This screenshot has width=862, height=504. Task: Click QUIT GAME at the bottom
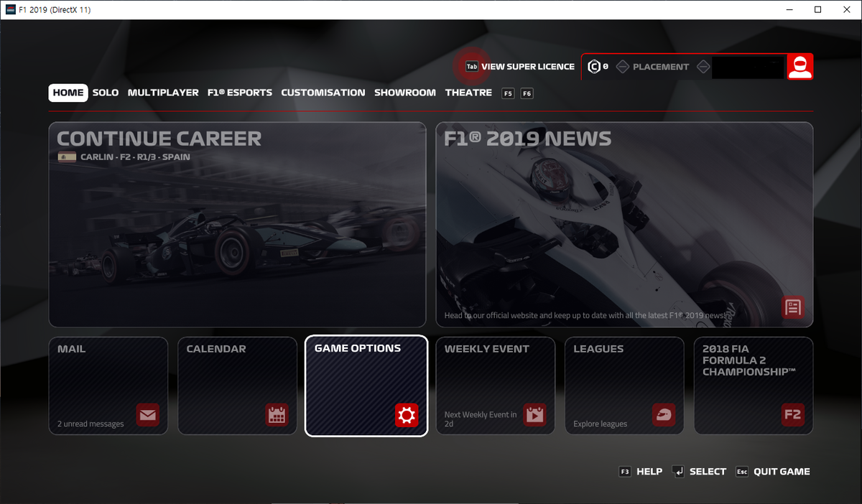tap(781, 472)
